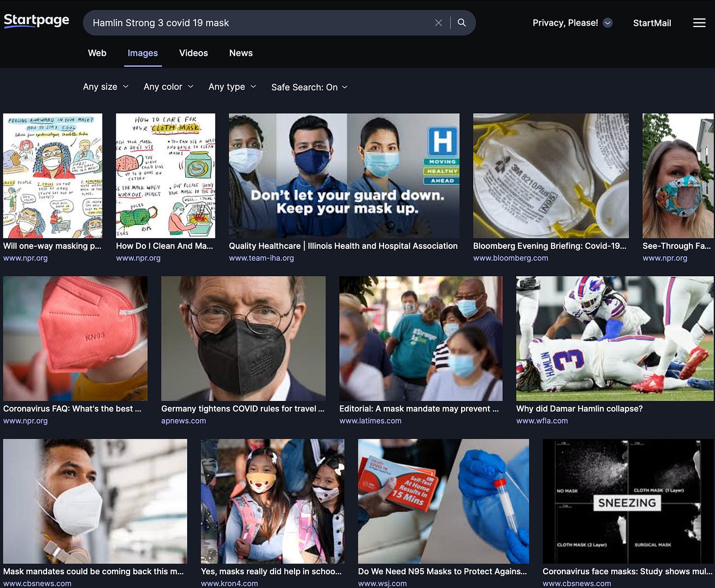This screenshot has width=715, height=588.
Task: Visit www.wfla.com source link
Action: (x=542, y=421)
